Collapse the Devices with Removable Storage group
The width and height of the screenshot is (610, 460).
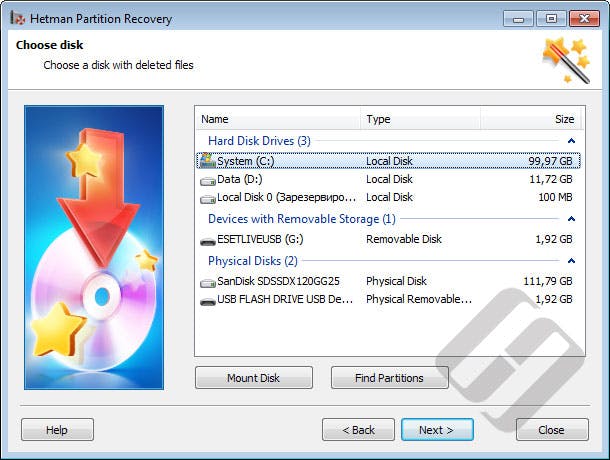[571, 219]
